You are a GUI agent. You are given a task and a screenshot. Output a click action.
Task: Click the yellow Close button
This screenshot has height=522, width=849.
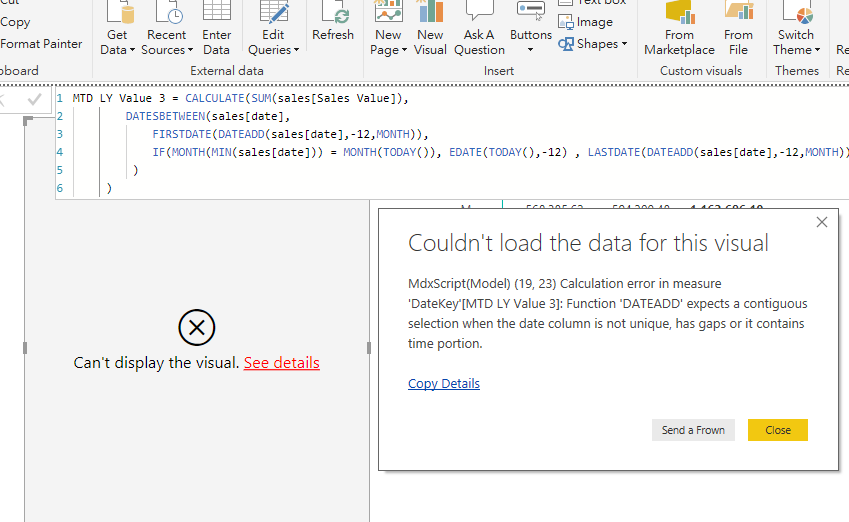coord(778,430)
